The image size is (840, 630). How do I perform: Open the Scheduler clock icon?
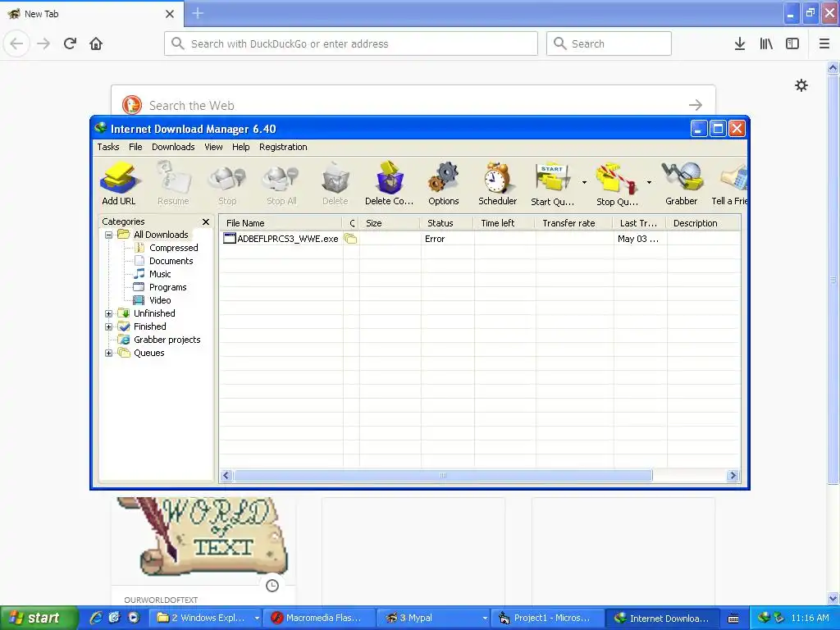coord(498,184)
